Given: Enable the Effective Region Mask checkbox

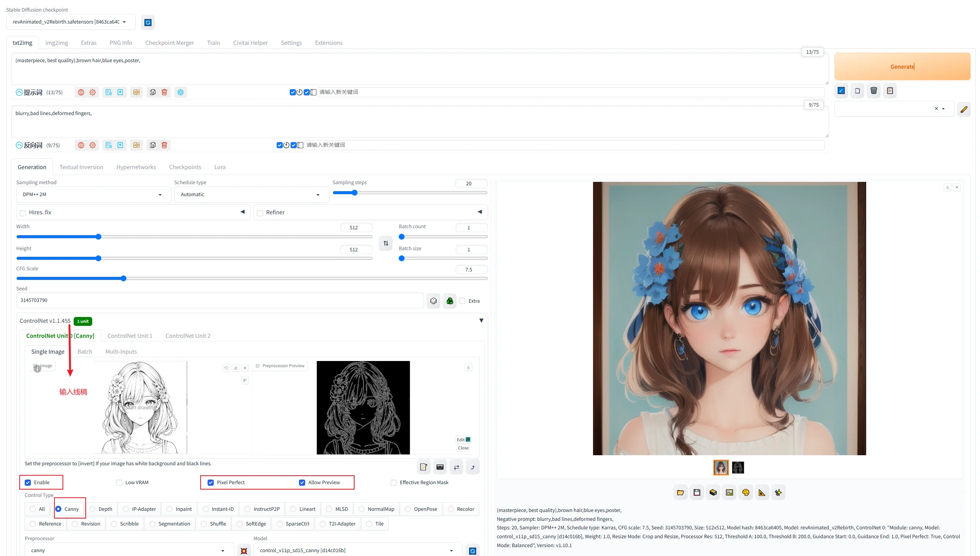Looking at the screenshot, I should [394, 483].
